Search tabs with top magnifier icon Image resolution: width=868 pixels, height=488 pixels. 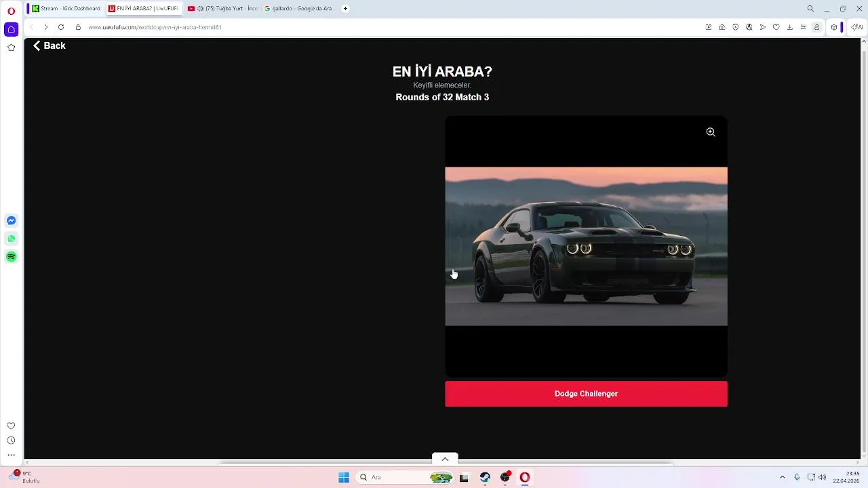pyautogui.click(x=810, y=9)
